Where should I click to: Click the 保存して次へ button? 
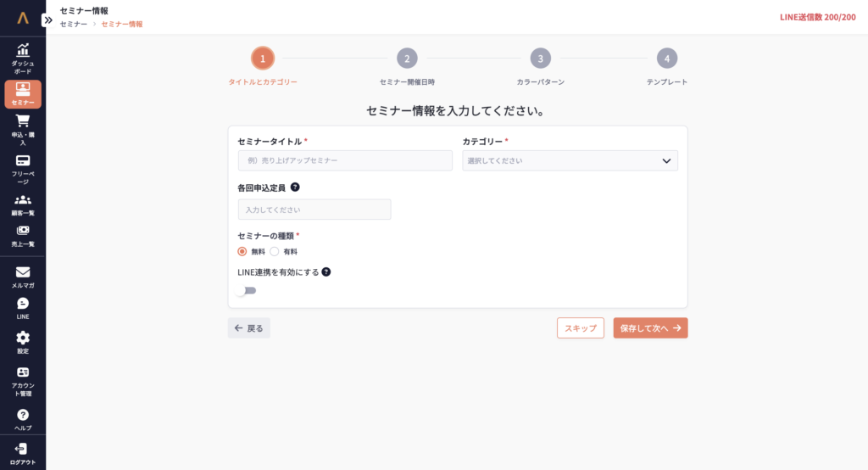coord(650,328)
